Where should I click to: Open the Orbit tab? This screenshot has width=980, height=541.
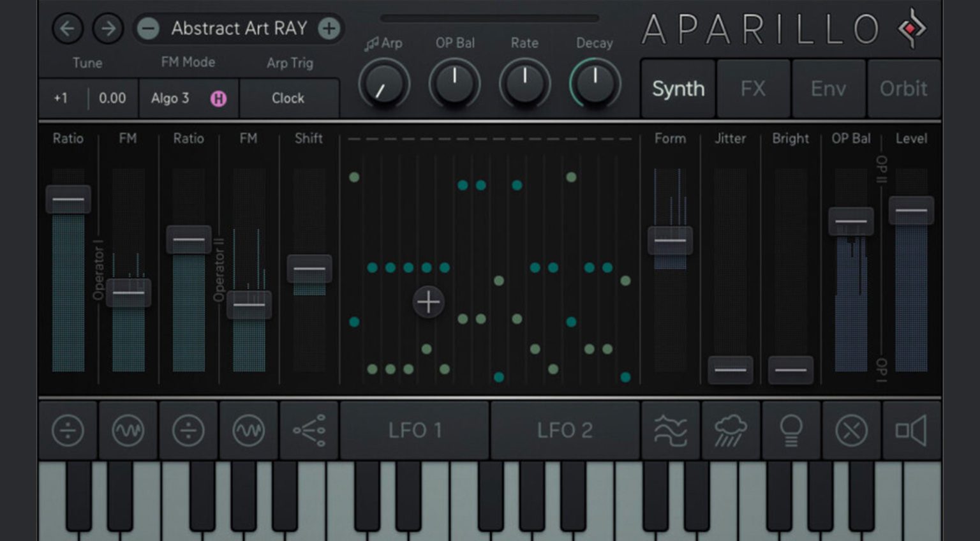pos(903,89)
